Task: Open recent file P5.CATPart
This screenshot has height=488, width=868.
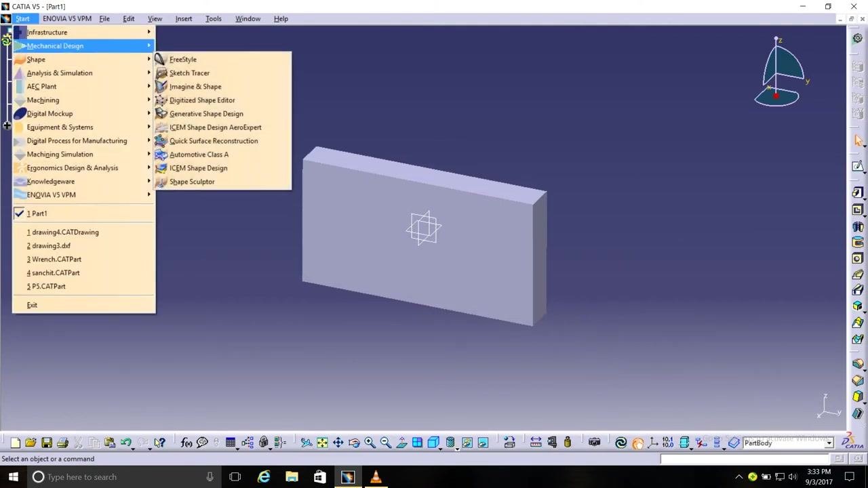Action: [84, 287]
